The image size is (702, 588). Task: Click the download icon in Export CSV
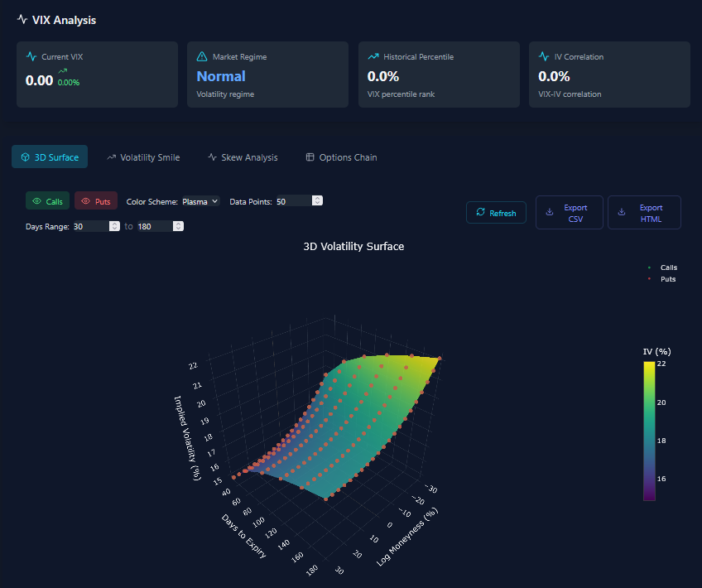click(x=550, y=212)
